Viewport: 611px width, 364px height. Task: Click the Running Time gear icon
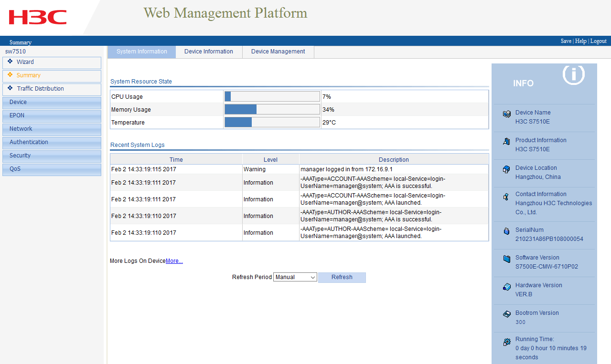click(507, 342)
